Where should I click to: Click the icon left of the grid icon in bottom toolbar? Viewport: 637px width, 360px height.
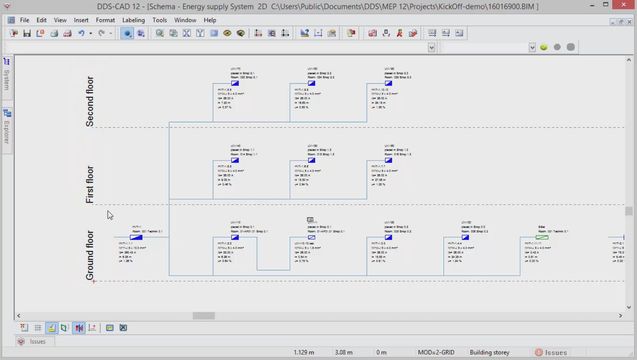pyautogui.click(x=24, y=327)
